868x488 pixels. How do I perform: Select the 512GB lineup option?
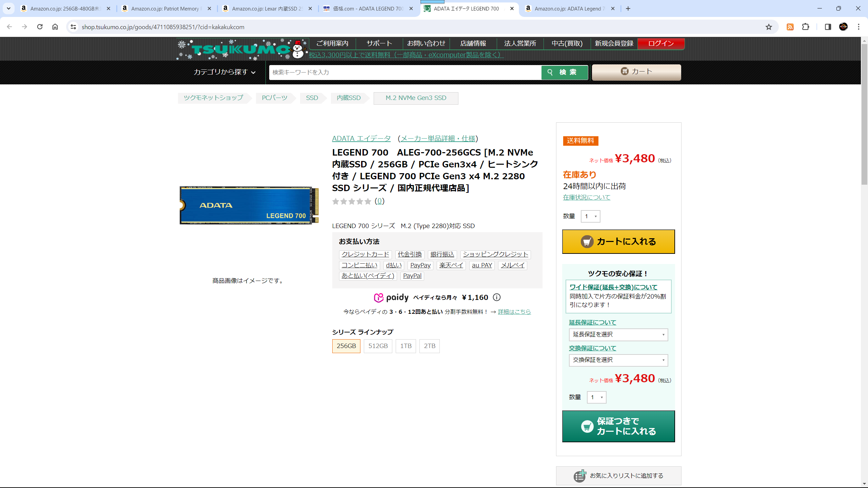click(x=378, y=346)
